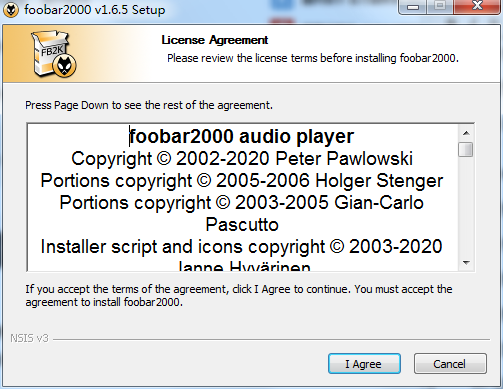Minimize the foobar2000 Setup window
Viewport: 503px width, 389px height.
click(413, 6)
